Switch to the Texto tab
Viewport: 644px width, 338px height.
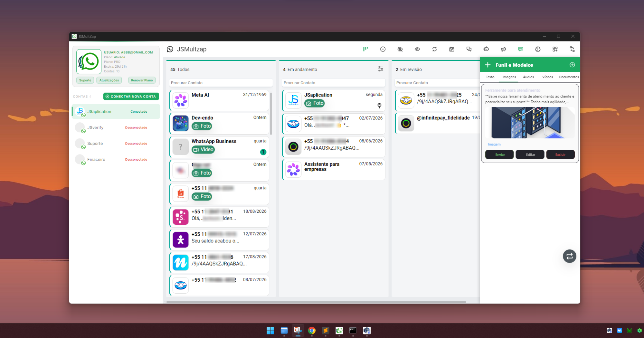click(x=490, y=77)
